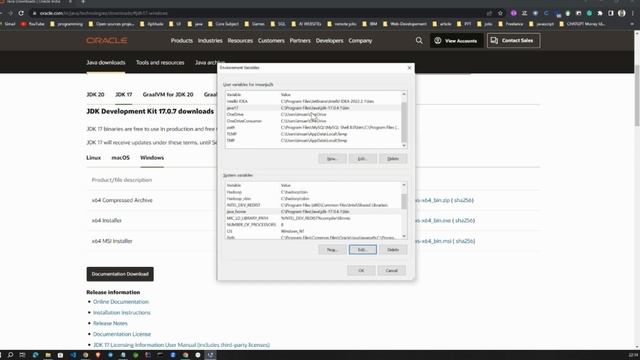Close the Environment Variables dialog
This screenshot has height=360, width=640.
[409, 68]
